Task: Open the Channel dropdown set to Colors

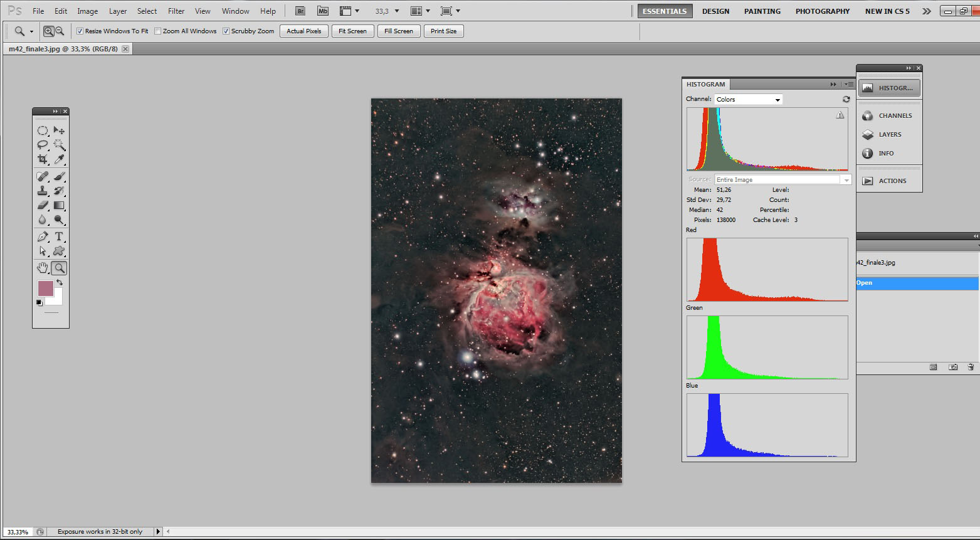Action: [x=749, y=99]
